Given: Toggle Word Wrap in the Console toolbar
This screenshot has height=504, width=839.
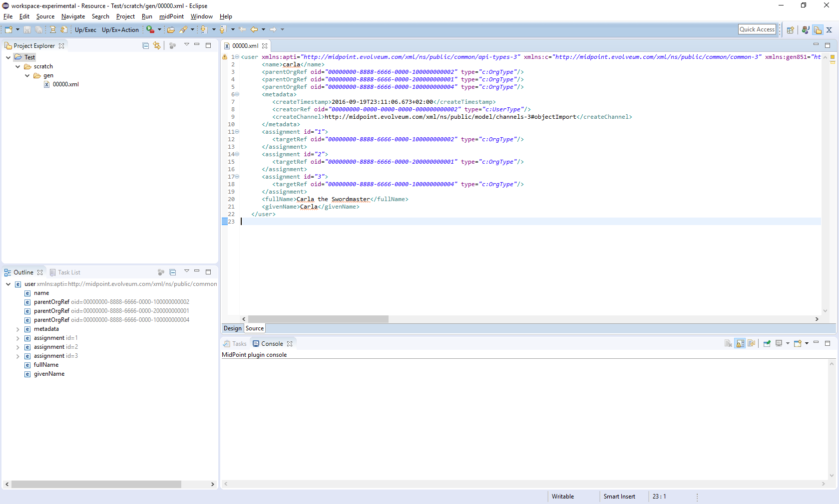Looking at the screenshot, I should point(751,343).
